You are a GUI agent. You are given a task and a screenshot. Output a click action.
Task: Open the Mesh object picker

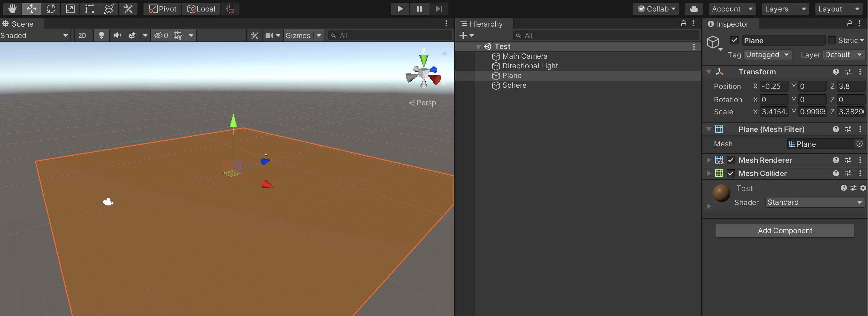(859, 144)
